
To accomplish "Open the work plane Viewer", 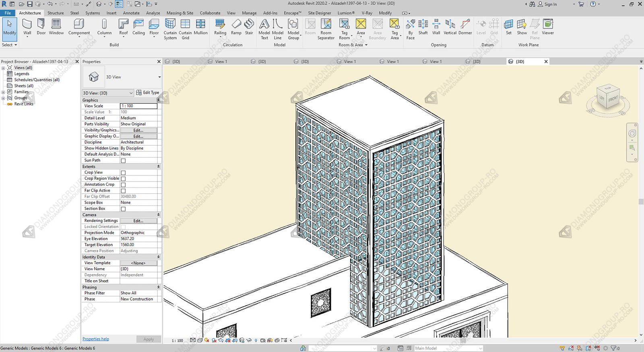I will point(548,27).
